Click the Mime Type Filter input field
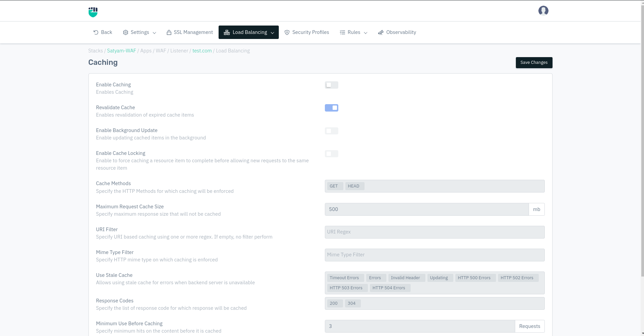644x336 pixels. point(434,255)
